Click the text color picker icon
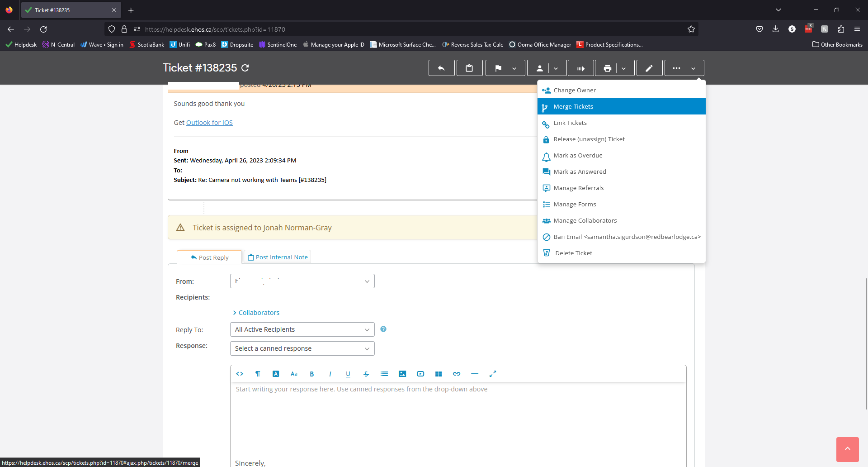868x467 pixels. click(276, 374)
